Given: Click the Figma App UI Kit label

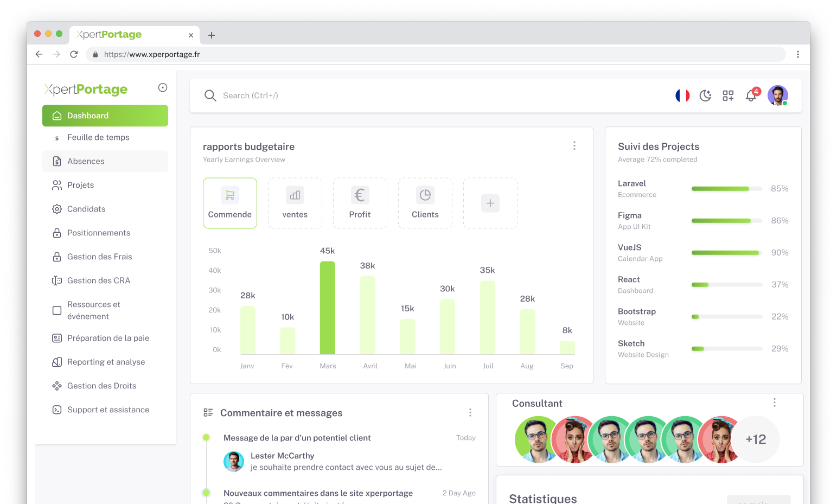Looking at the screenshot, I should tap(634, 221).
